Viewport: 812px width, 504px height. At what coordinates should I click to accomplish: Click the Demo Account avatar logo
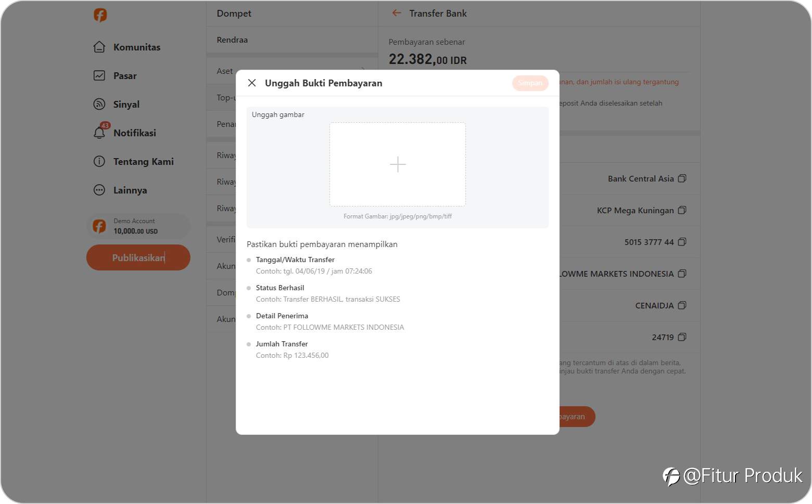tap(99, 226)
